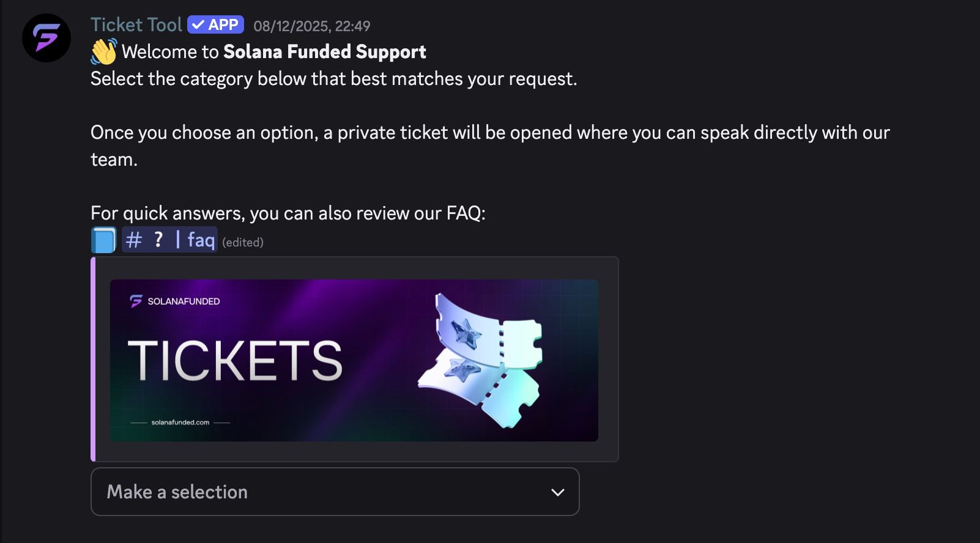This screenshot has height=543, width=980.
Task: Click the blue book emoji
Action: pos(103,240)
